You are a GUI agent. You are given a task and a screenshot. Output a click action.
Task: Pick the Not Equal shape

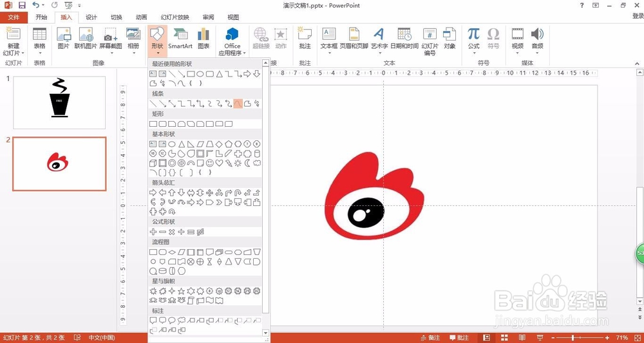click(200, 232)
